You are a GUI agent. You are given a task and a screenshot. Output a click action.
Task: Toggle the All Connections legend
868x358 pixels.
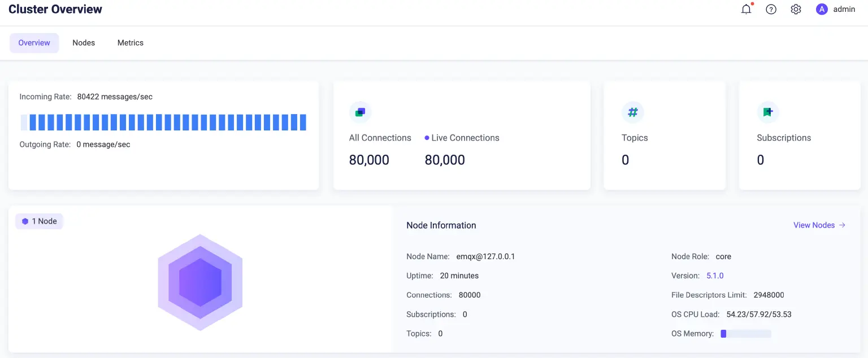[x=380, y=138]
